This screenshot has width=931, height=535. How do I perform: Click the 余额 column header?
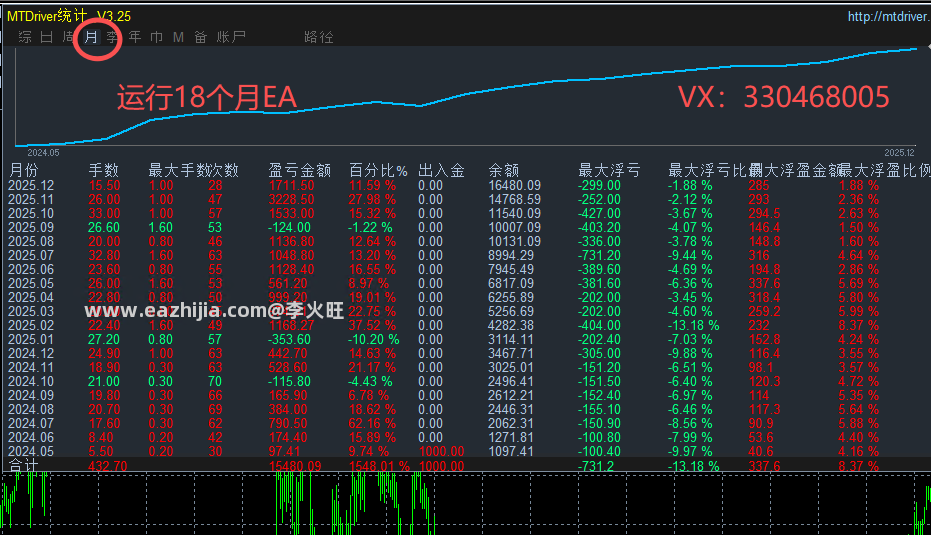point(504,171)
